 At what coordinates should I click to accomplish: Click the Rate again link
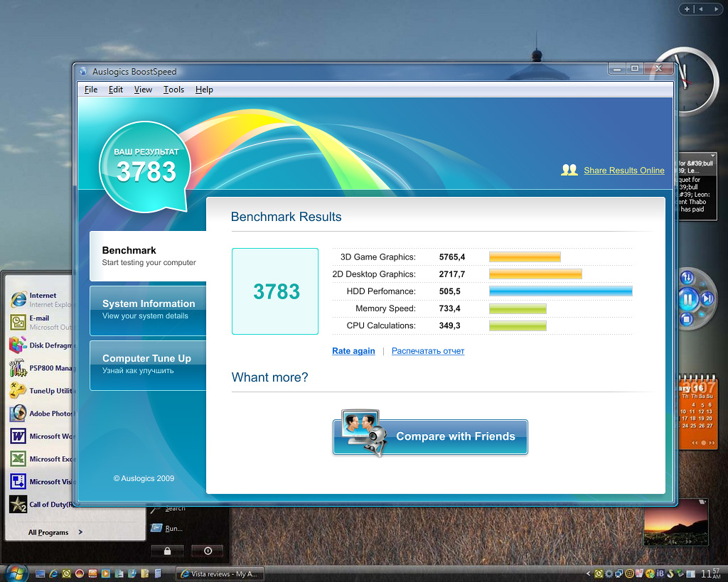click(353, 351)
